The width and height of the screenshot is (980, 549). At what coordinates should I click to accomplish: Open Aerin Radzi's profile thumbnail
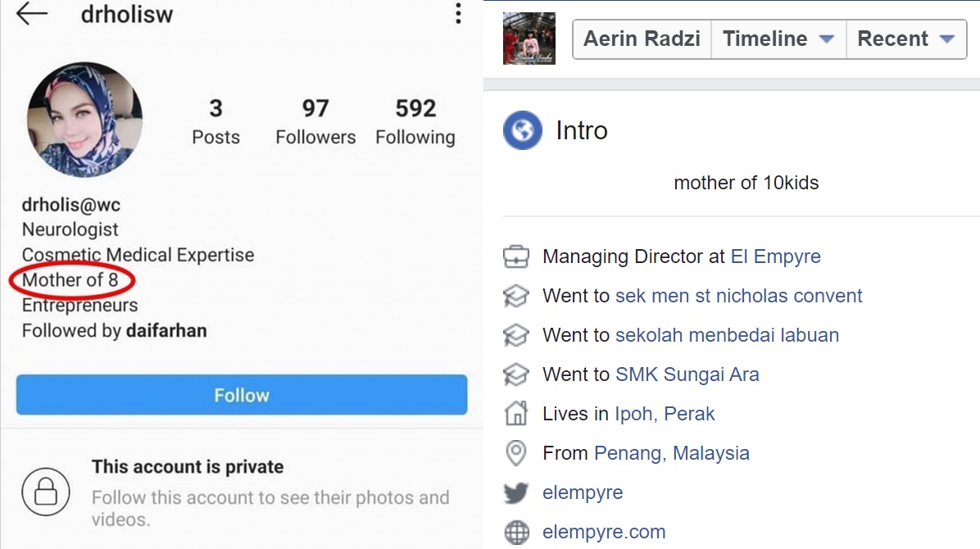tap(529, 39)
